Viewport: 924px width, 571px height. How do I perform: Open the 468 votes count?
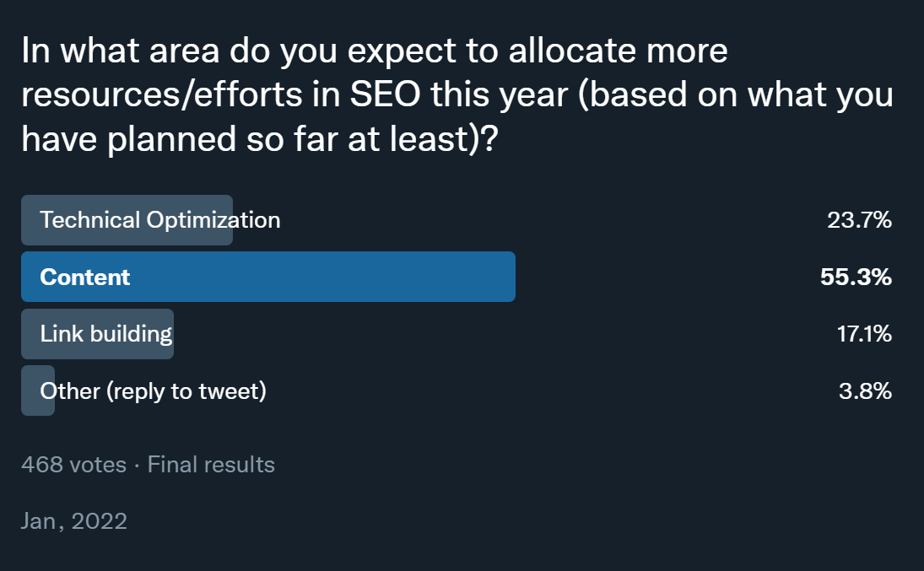(x=73, y=464)
